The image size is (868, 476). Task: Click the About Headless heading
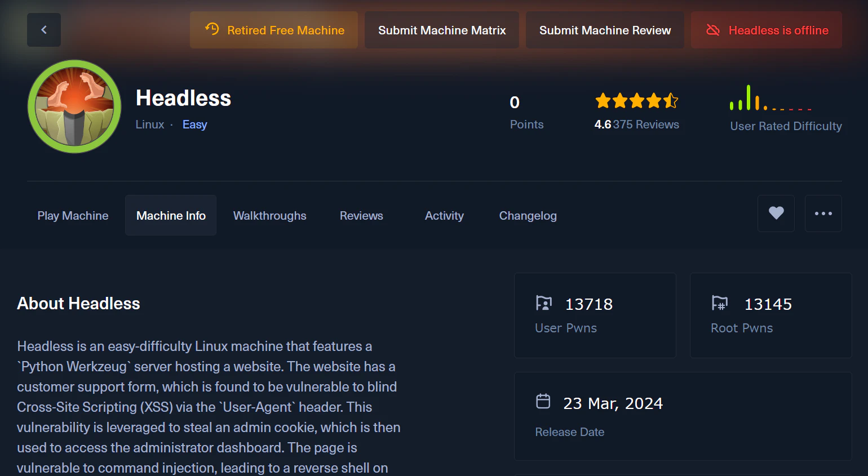pyautogui.click(x=78, y=304)
